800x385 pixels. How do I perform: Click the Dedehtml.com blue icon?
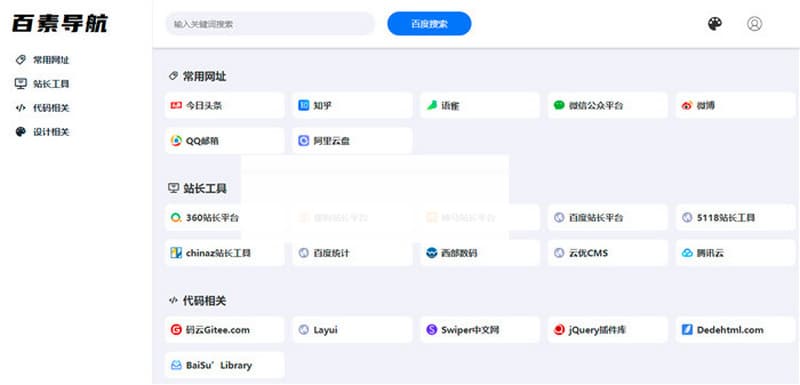tap(687, 330)
